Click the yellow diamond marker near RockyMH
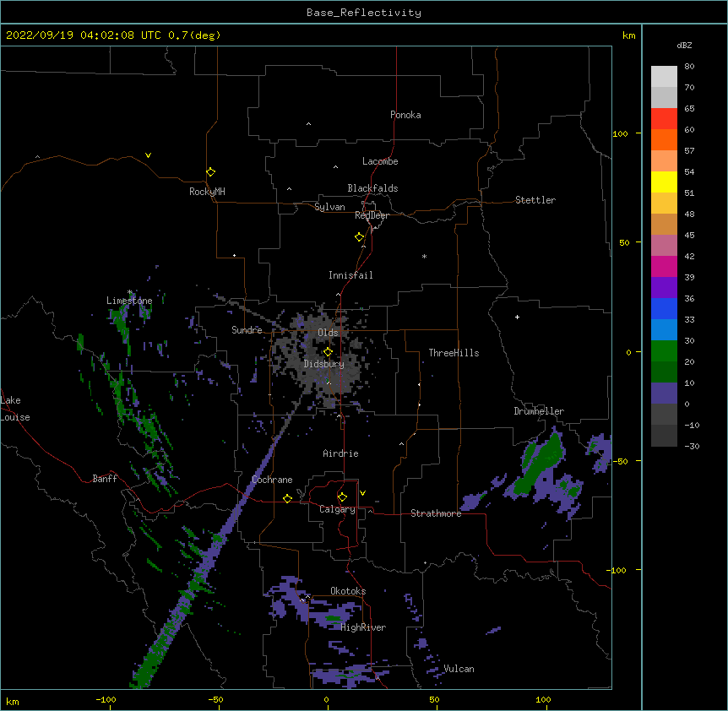 210,172
